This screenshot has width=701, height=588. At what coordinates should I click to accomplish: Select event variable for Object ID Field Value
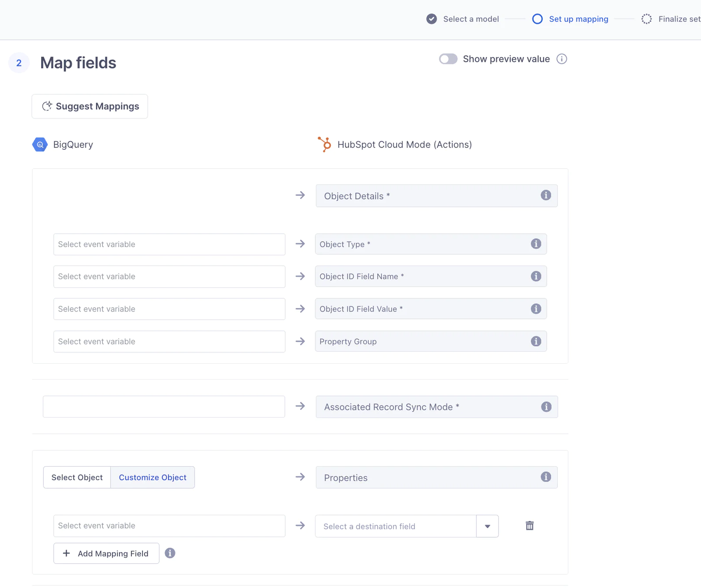coord(169,309)
